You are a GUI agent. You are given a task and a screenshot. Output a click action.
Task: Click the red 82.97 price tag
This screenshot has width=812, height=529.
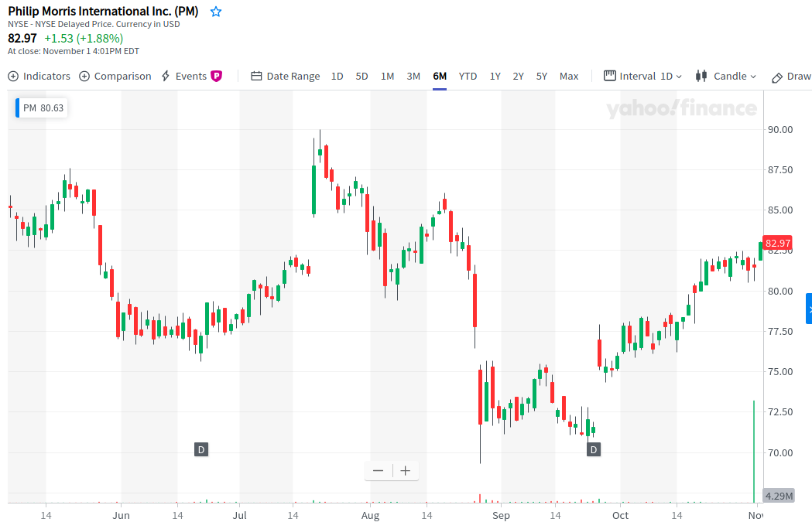pyautogui.click(x=776, y=244)
